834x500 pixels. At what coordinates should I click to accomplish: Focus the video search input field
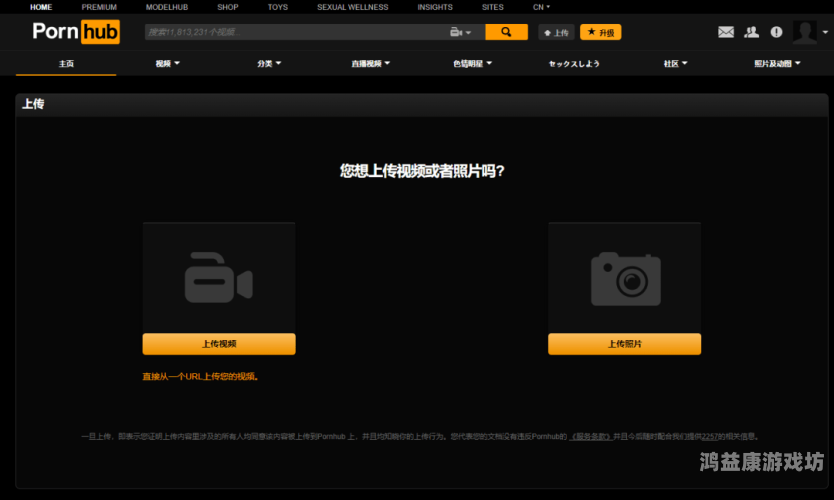click(x=295, y=32)
